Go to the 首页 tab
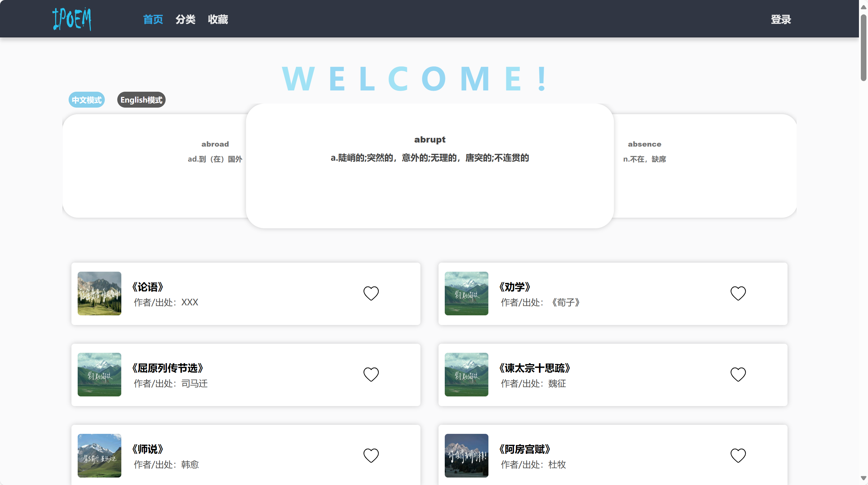The width and height of the screenshot is (868, 485). click(153, 19)
